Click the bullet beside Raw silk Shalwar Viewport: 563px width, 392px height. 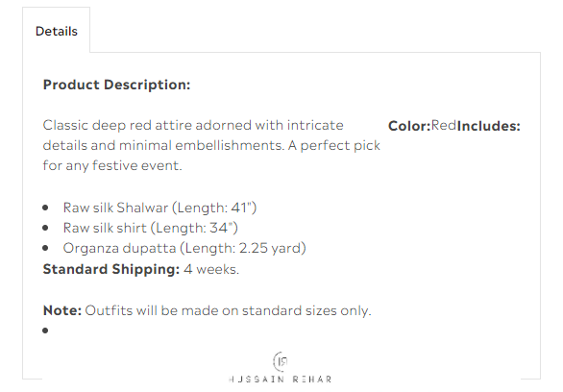[x=45, y=208]
